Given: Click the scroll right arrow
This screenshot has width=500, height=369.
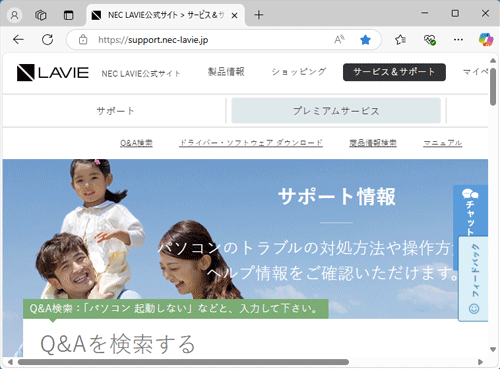Looking at the screenshot, I should (x=480, y=362).
